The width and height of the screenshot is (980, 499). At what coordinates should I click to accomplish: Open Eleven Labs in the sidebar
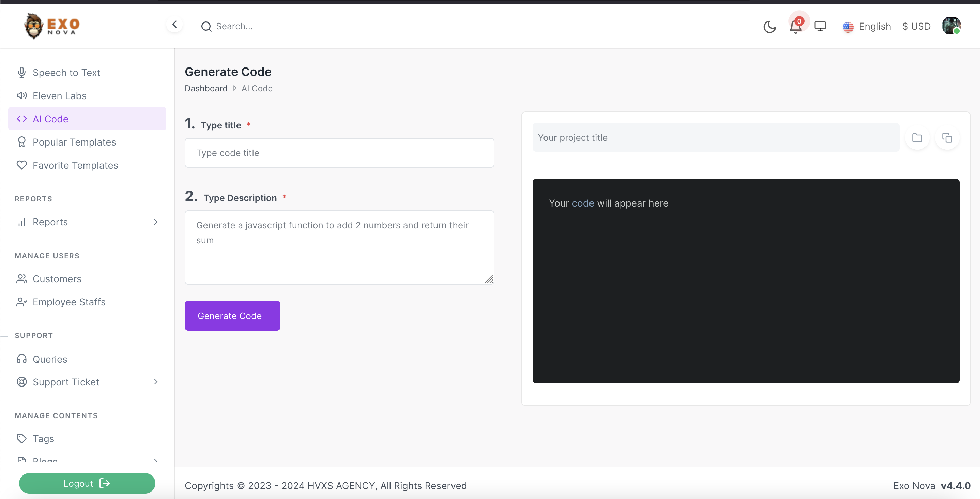point(59,96)
